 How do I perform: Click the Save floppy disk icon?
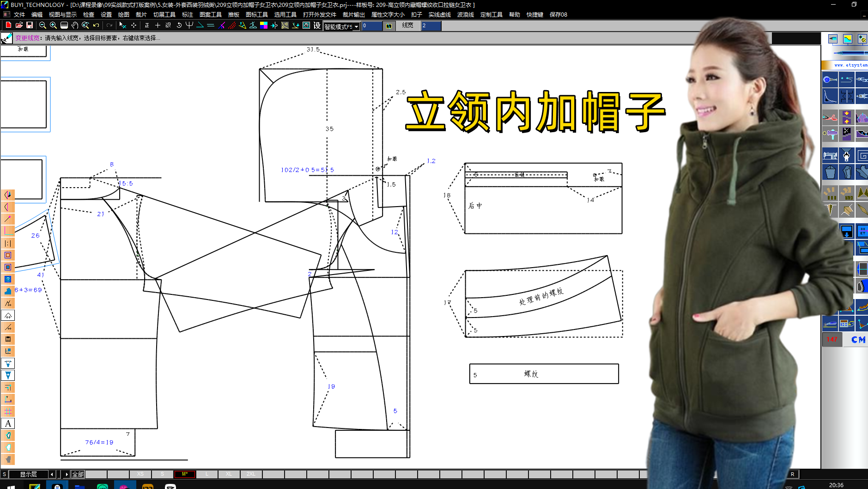click(30, 25)
